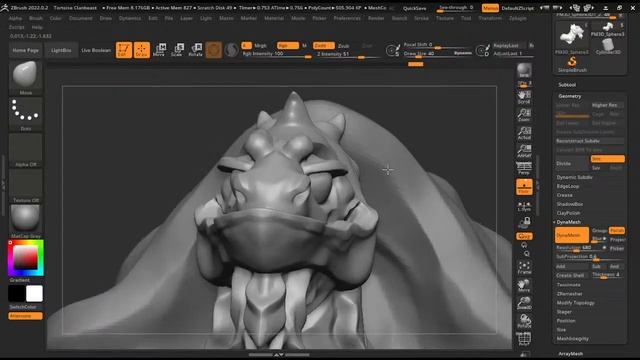The height and width of the screenshot is (360, 640).
Task: Toggle the Floor grid button
Action: (x=524, y=187)
